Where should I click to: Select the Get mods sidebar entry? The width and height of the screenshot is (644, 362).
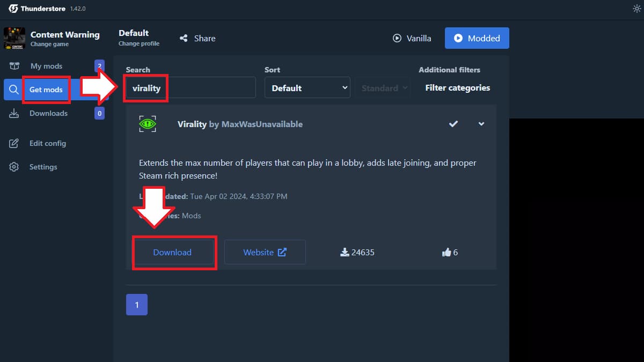click(x=46, y=90)
